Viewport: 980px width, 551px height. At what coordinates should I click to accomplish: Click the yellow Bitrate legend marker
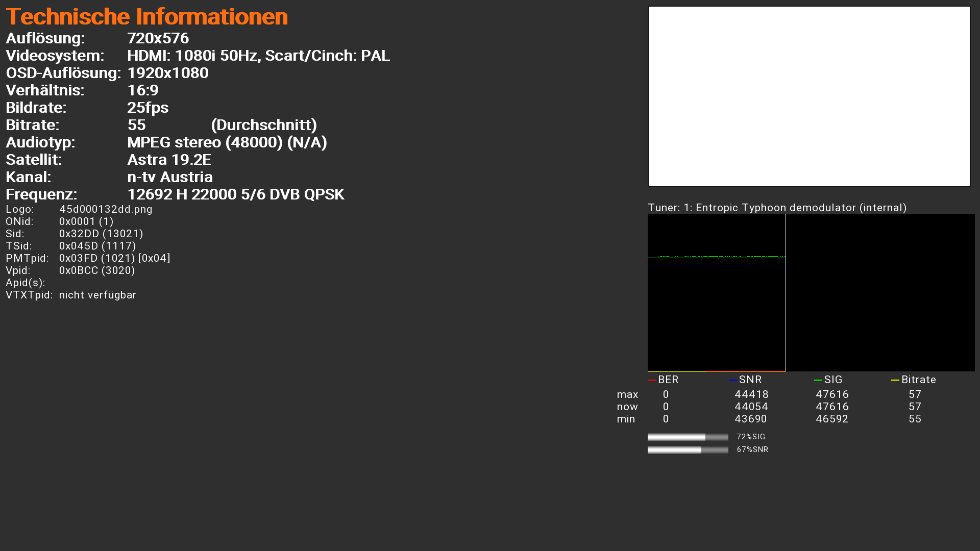(895, 380)
